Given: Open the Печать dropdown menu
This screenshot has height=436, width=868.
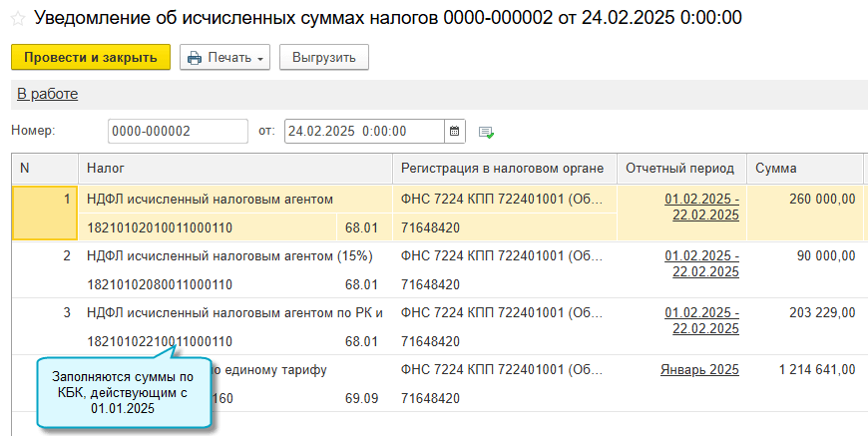Looking at the screenshot, I should tap(224, 58).
